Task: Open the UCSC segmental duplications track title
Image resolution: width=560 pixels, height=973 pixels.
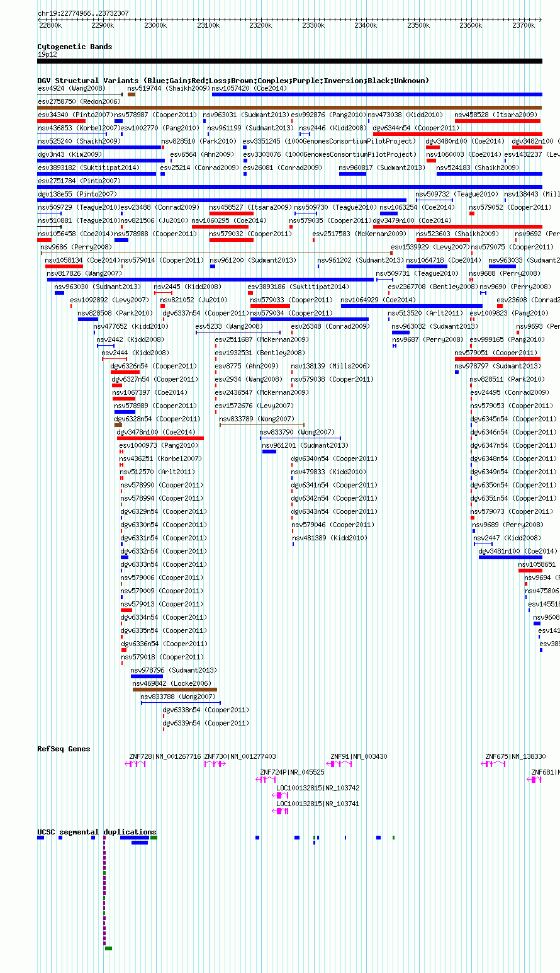Action: pyautogui.click(x=97, y=832)
